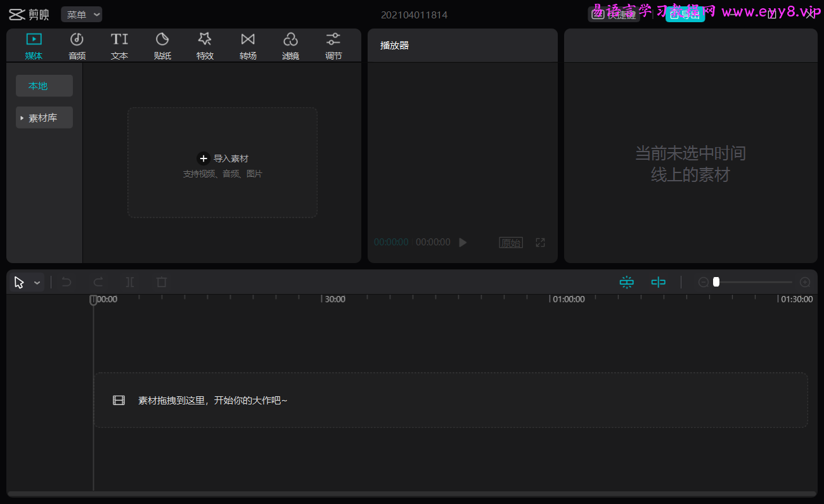Image resolution: width=824 pixels, height=504 pixels.
Task: Delete the selected clip
Action: click(162, 282)
